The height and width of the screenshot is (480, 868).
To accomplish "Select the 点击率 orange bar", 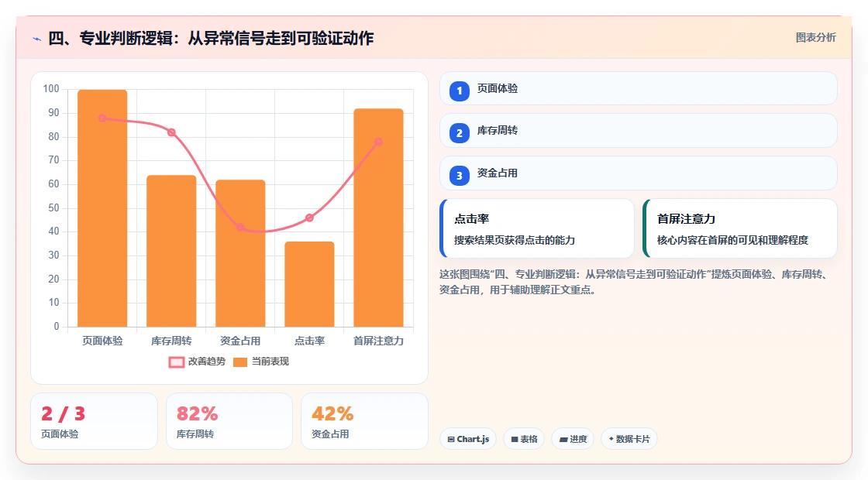I will point(309,284).
